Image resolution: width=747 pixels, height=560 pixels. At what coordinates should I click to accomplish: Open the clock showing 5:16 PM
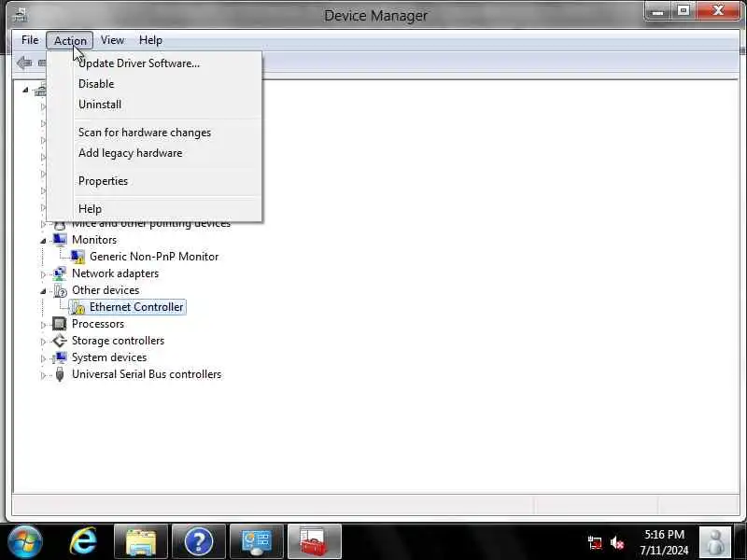tap(664, 542)
